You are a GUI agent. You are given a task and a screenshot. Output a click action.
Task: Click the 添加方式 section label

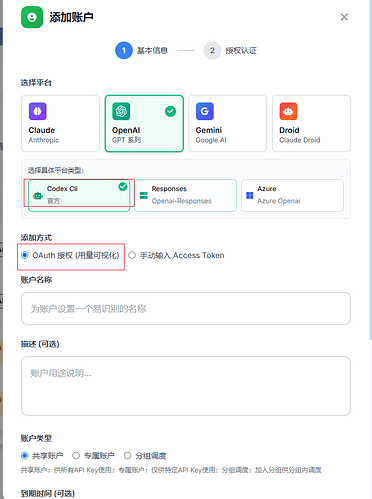tap(36, 238)
